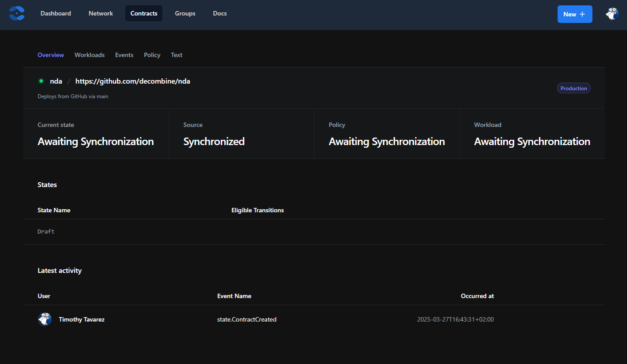Open your profile via the penguin avatar
627x364 pixels.
pos(612,13)
